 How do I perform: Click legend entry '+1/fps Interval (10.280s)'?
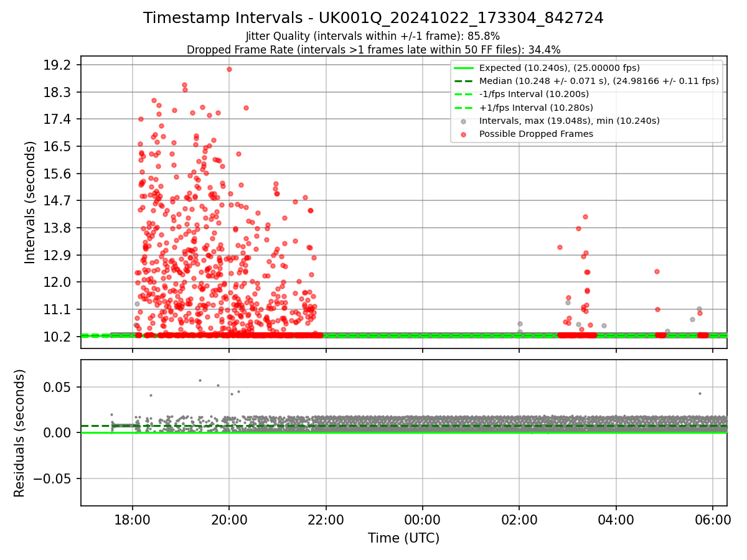click(534, 107)
